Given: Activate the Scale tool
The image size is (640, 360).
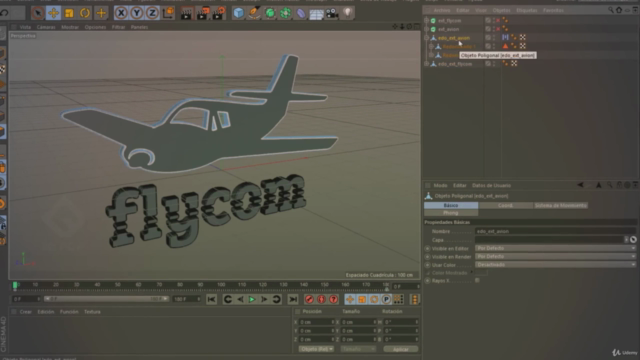Looking at the screenshot, I should click(69, 13).
